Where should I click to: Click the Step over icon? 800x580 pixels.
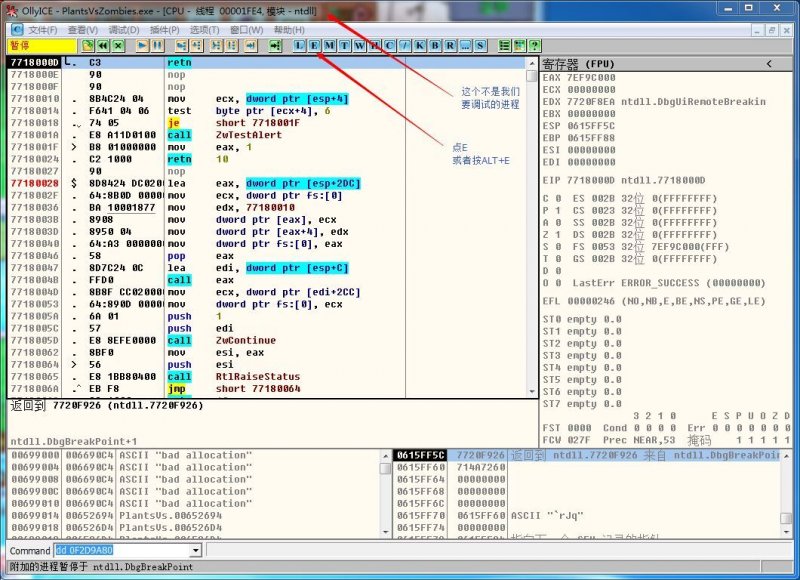click(x=196, y=45)
